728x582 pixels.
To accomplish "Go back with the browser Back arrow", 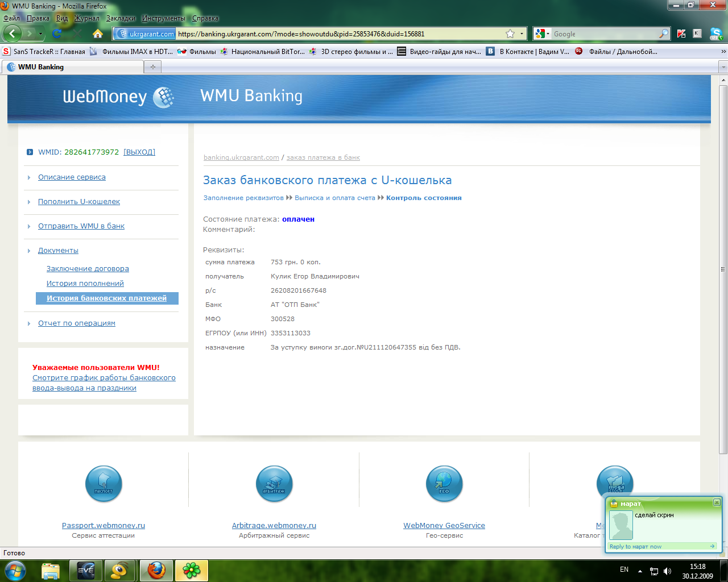I will click(x=12, y=34).
